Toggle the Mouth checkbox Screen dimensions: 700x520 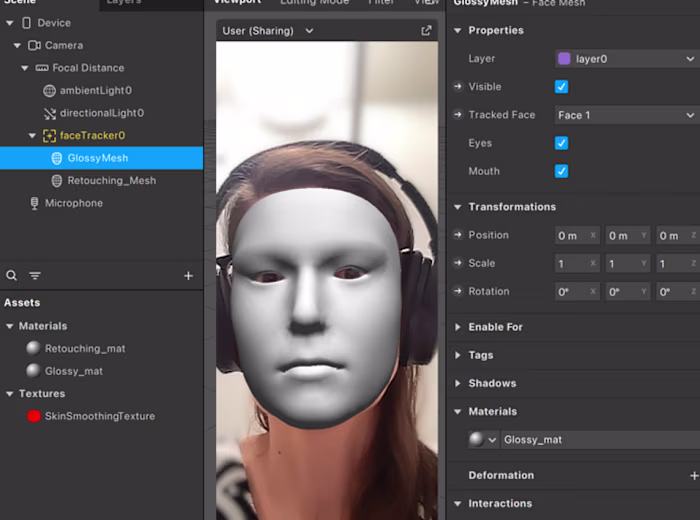coord(561,171)
